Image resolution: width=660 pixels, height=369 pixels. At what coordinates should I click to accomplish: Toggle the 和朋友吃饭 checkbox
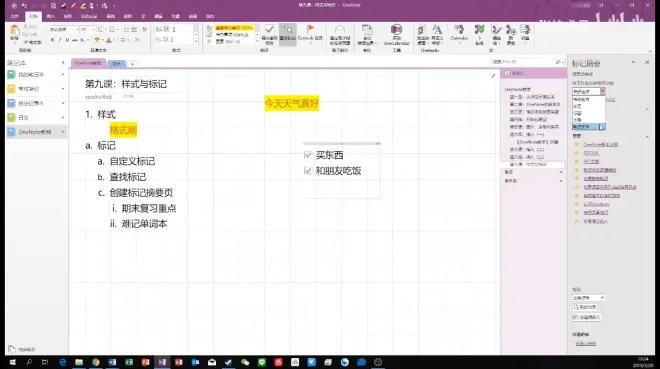point(308,171)
